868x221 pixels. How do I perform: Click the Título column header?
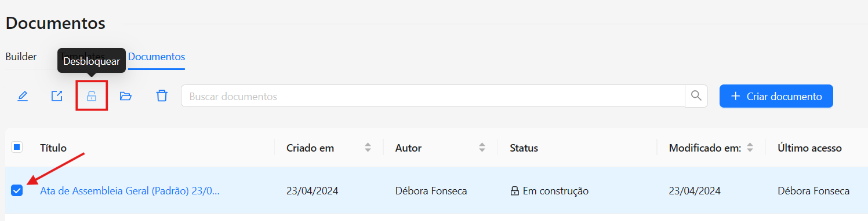pos(53,148)
